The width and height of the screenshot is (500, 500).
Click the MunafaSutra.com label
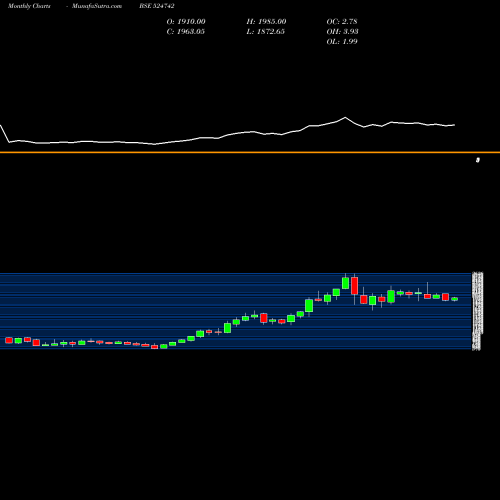coord(97,6)
